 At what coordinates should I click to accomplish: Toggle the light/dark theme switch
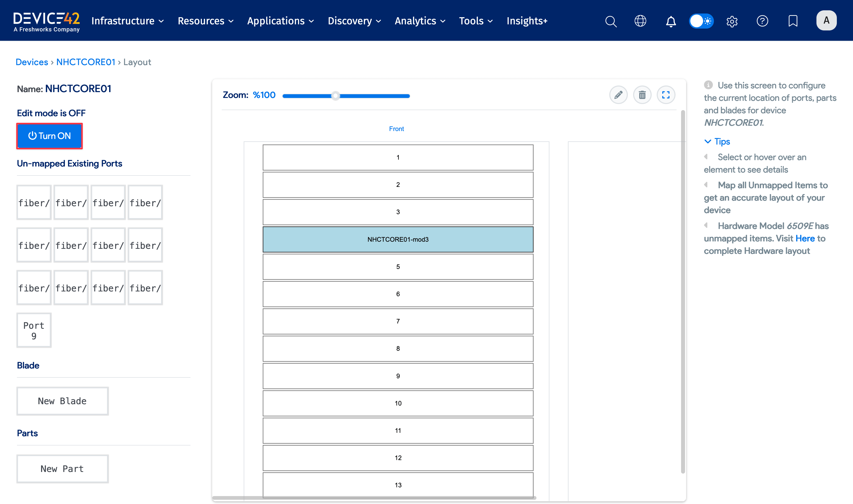[x=701, y=21]
